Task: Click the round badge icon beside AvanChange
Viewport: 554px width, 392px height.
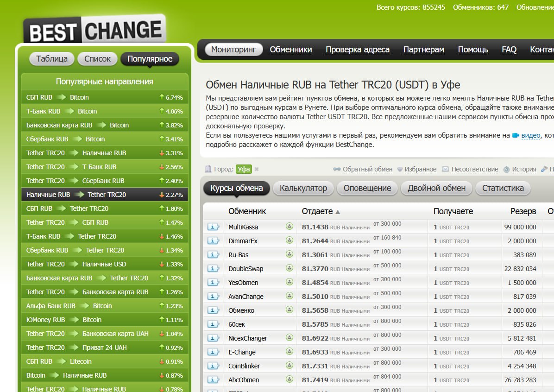Action: pyautogui.click(x=290, y=296)
